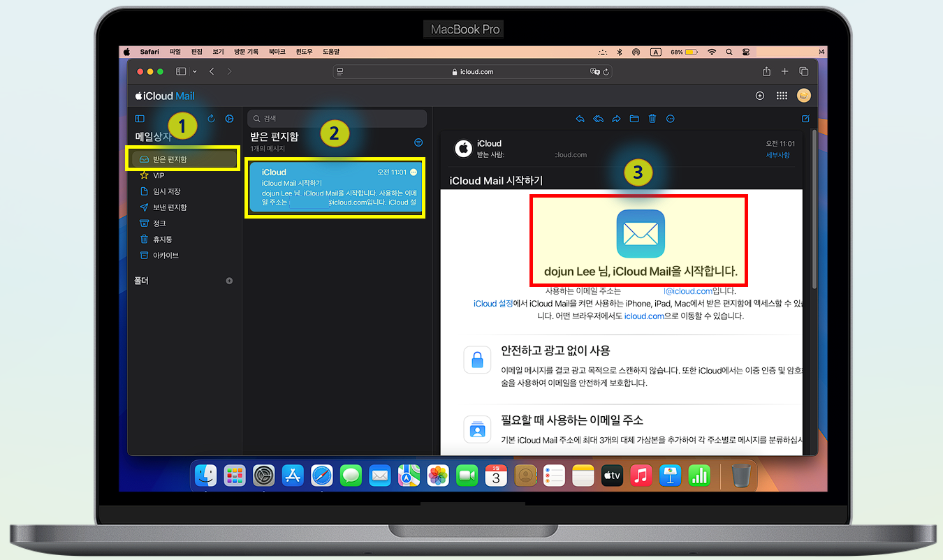
Task: Click the Reply All double-arrow icon
Action: point(598,119)
